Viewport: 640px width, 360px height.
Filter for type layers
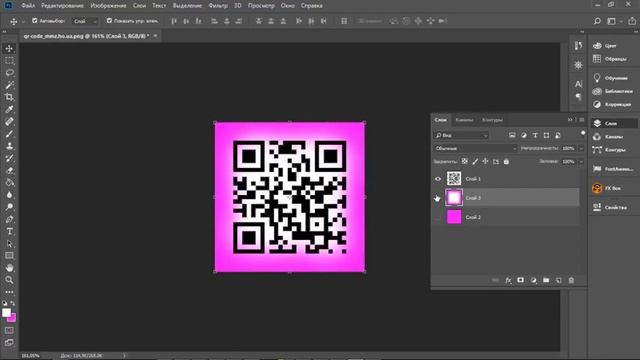(535, 135)
